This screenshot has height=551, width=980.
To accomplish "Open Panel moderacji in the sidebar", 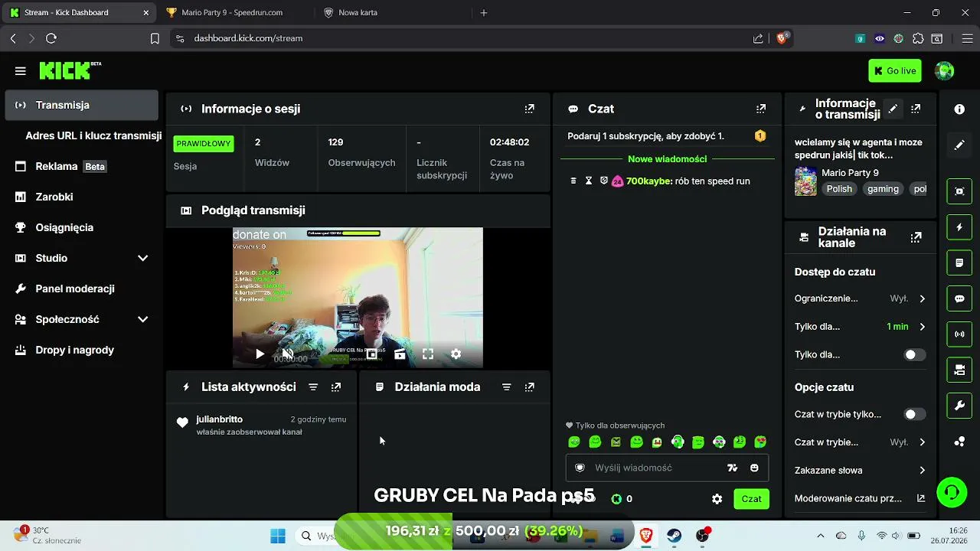I will pos(82,289).
